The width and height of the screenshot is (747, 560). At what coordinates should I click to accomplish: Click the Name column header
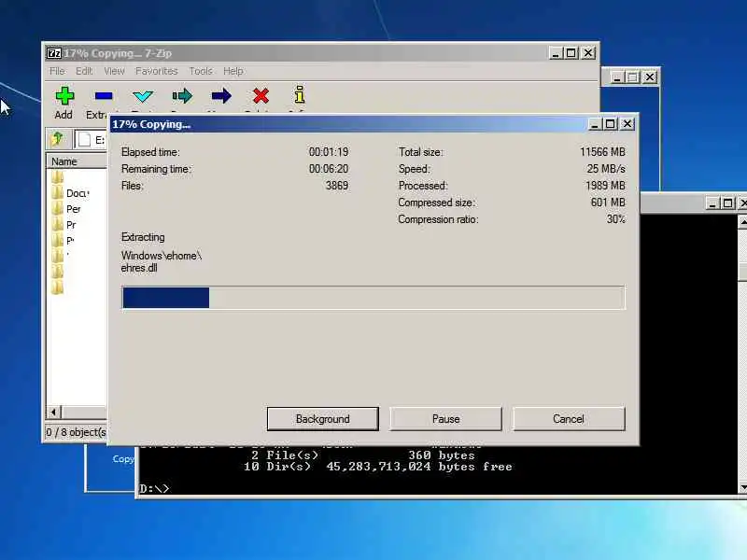pos(77,161)
